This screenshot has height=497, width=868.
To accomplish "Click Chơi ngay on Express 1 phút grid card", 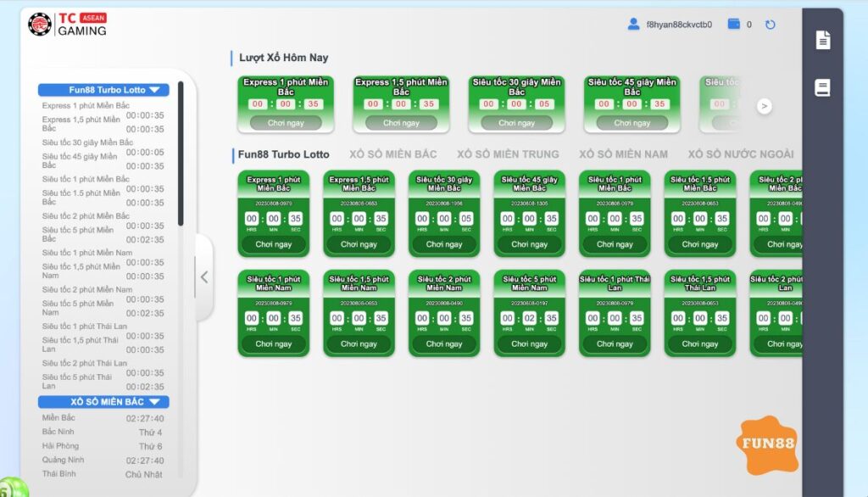I will point(274,244).
